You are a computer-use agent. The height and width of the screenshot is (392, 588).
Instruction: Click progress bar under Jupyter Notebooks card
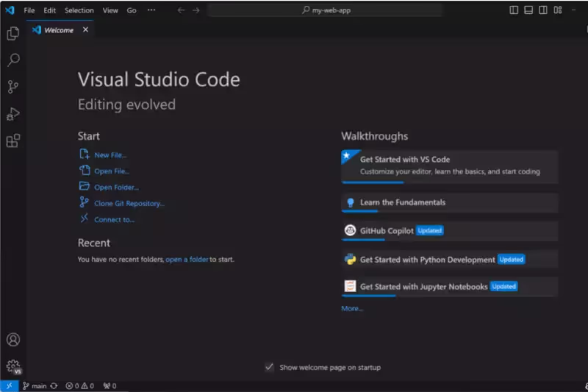pos(369,296)
